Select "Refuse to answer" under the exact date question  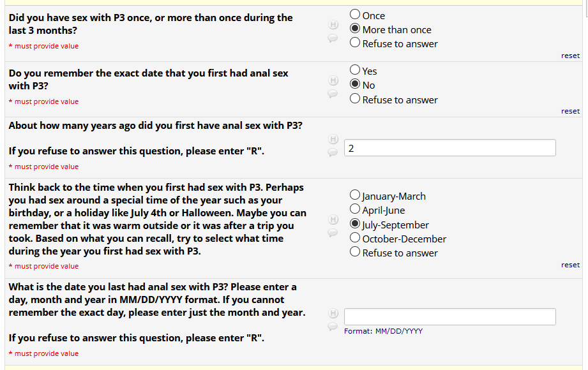pyautogui.click(x=355, y=99)
